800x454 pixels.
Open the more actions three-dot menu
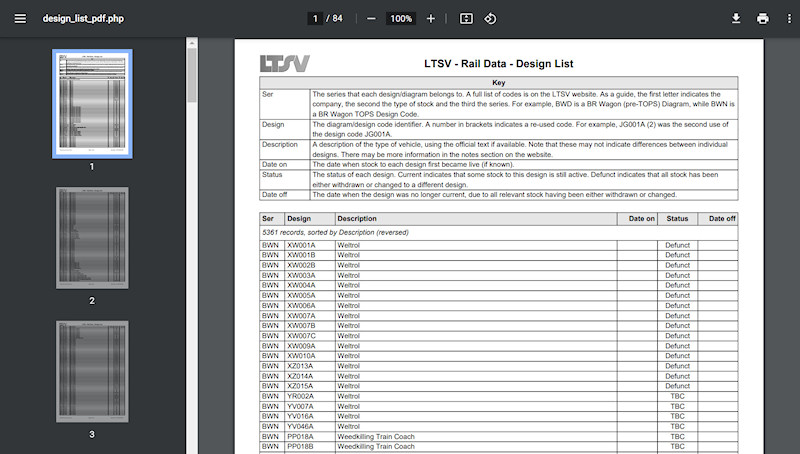click(x=788, y=19)
